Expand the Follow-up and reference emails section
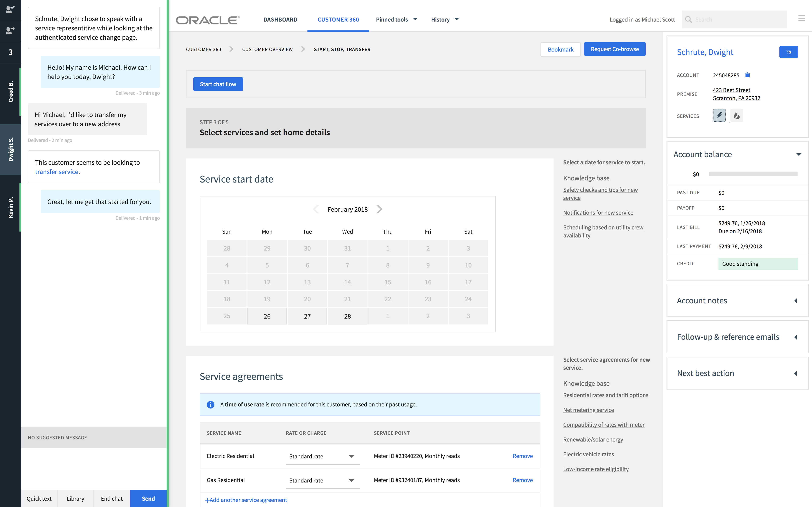The image size is (812, 507). [x=796, y=337]
